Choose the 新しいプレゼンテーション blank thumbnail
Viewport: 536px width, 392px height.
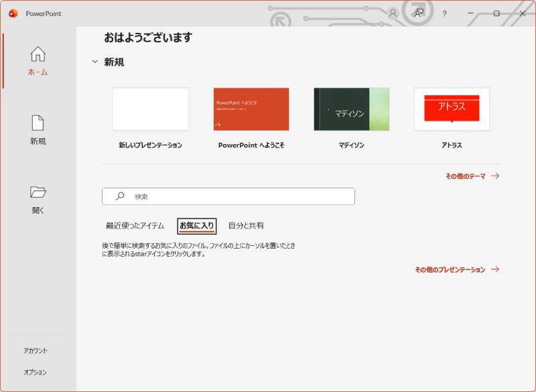point(151,109)
